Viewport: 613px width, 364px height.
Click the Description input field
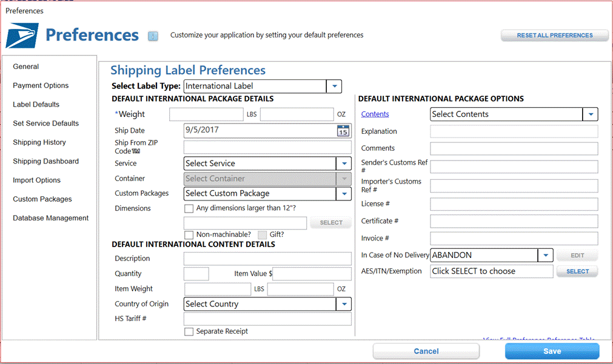point(267,259)
